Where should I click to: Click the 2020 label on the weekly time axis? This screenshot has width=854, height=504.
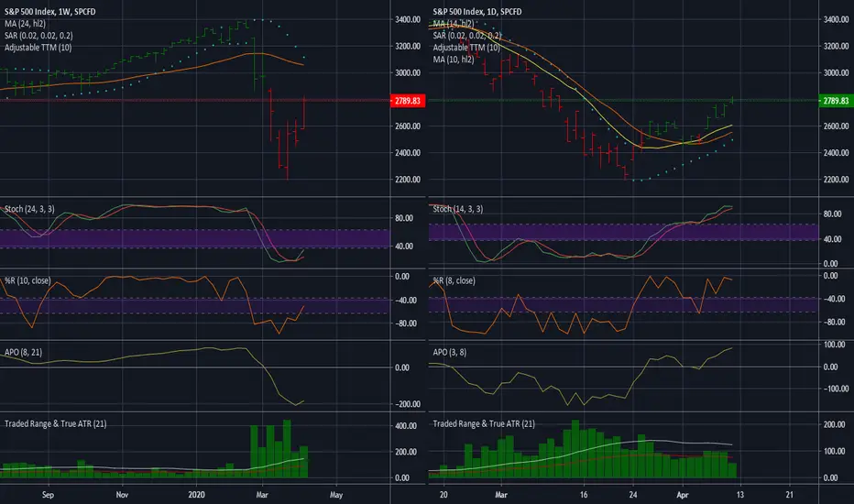[x=196, y=495]
